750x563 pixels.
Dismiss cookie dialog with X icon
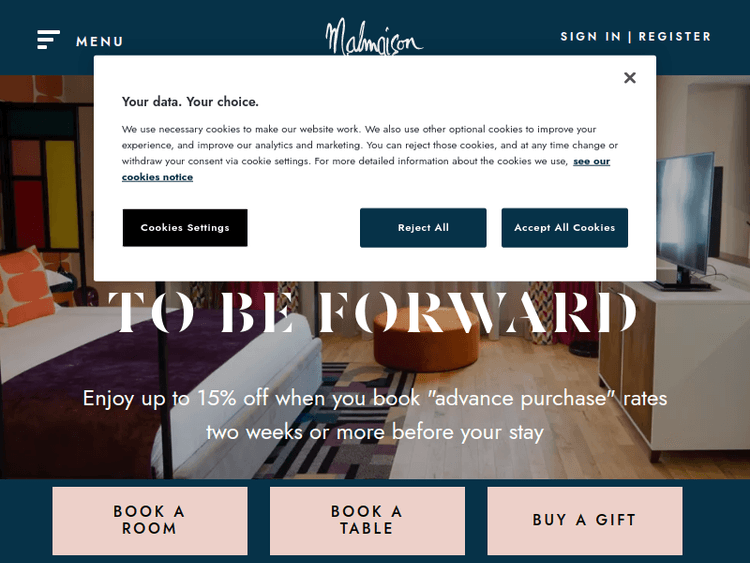[x=629, y=77]
